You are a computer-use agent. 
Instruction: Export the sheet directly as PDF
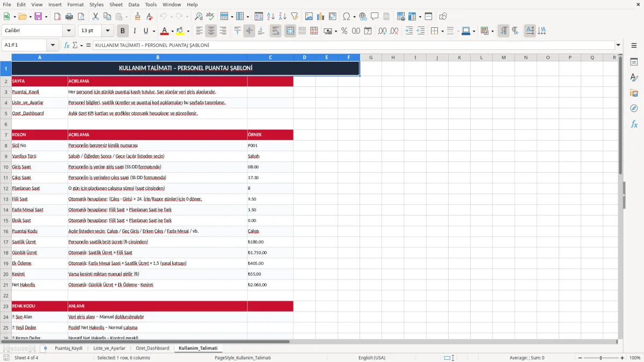tap(57, 17)
